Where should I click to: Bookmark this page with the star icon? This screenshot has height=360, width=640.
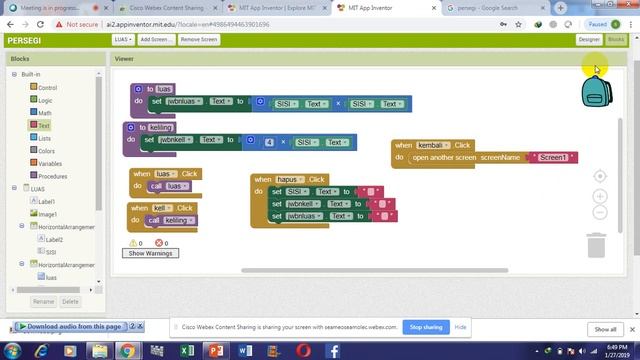pos(518,24)
